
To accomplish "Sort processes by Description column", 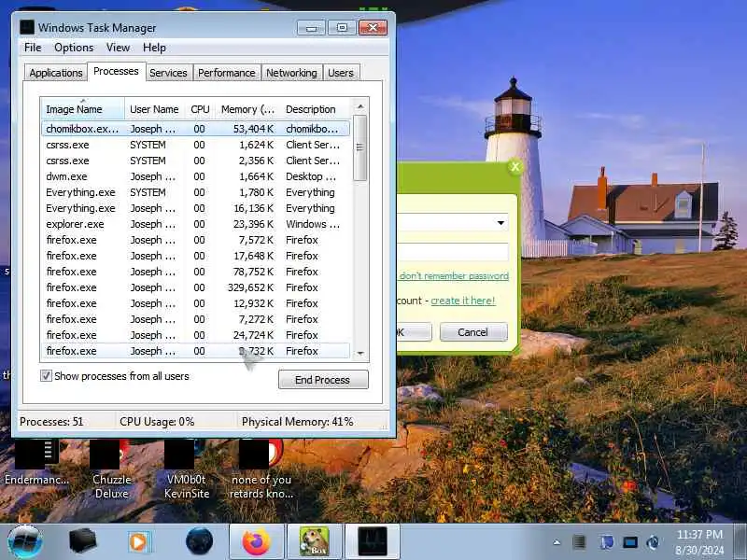I will coord(316,109).
